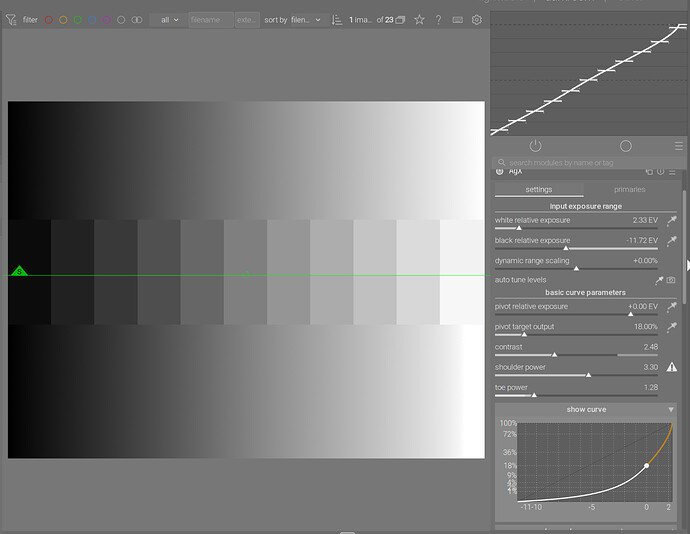Viewport: 690px width, 534px height.
Task: Click the shoulder power warning triangle
Action: pyautogui.click(x=672, y=367)
